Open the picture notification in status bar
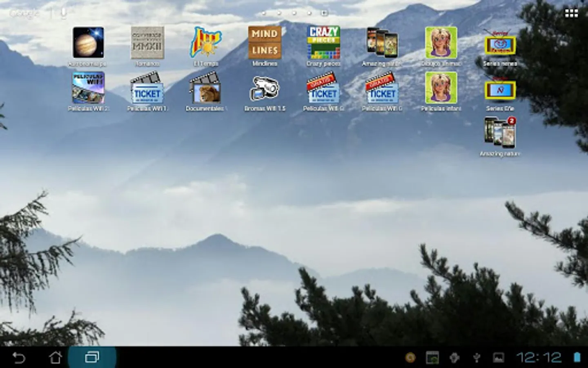This screenshot has height=368, width=588. pyautogui.click(x=498, y=358)
